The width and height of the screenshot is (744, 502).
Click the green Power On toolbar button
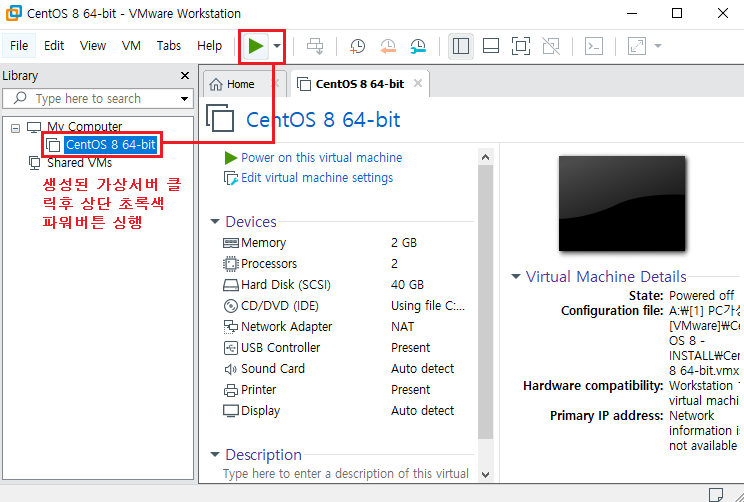click(256, 46)
